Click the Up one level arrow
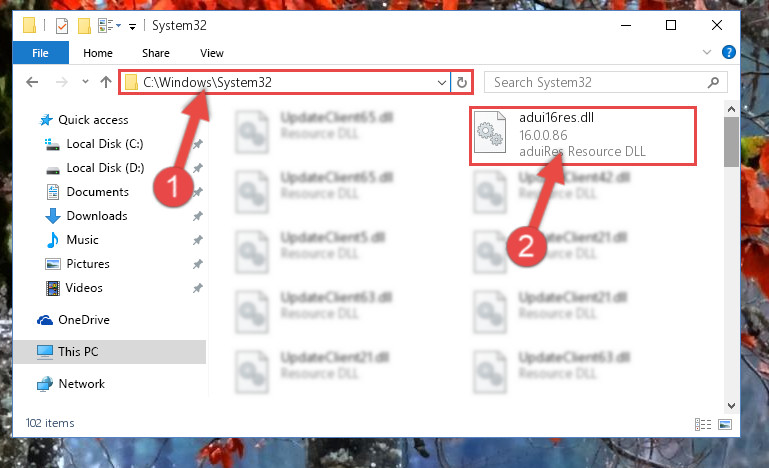 (x=105, y=82)
